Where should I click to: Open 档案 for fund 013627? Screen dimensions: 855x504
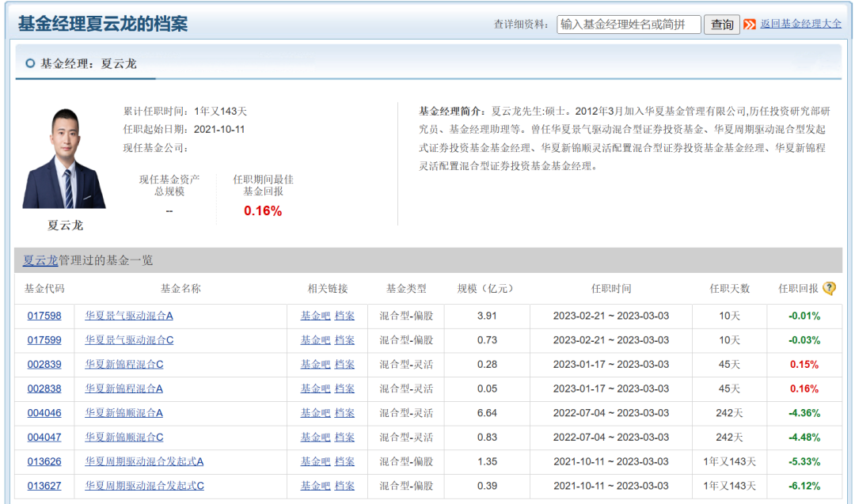(x=344, y=486)
